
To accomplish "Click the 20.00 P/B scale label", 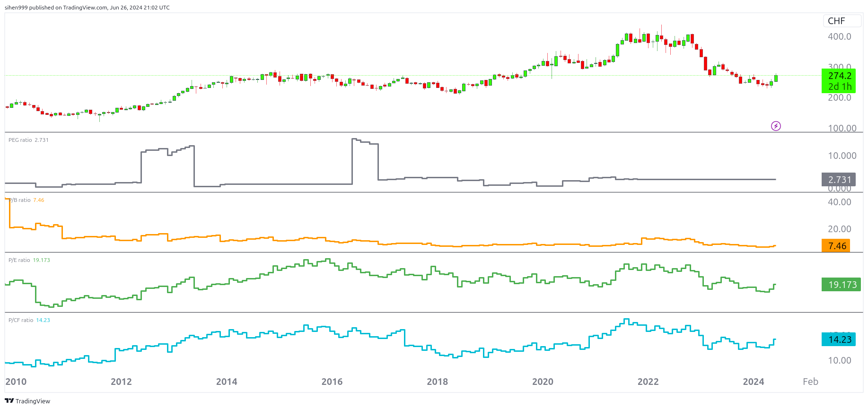I will pyautogui.click(x=840, y=229).
